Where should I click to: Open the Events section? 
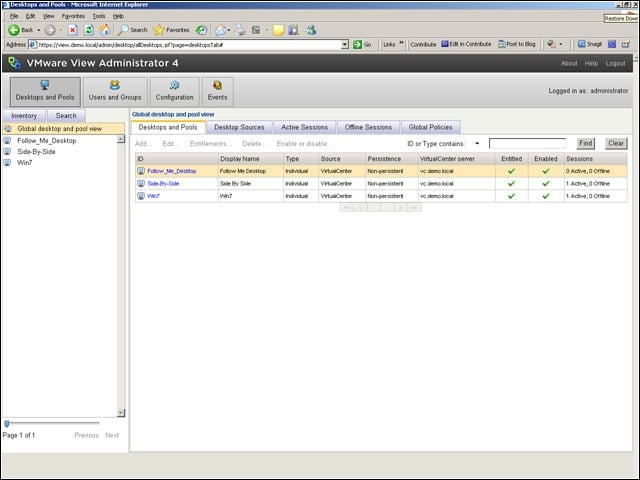(x=218, y=92)
